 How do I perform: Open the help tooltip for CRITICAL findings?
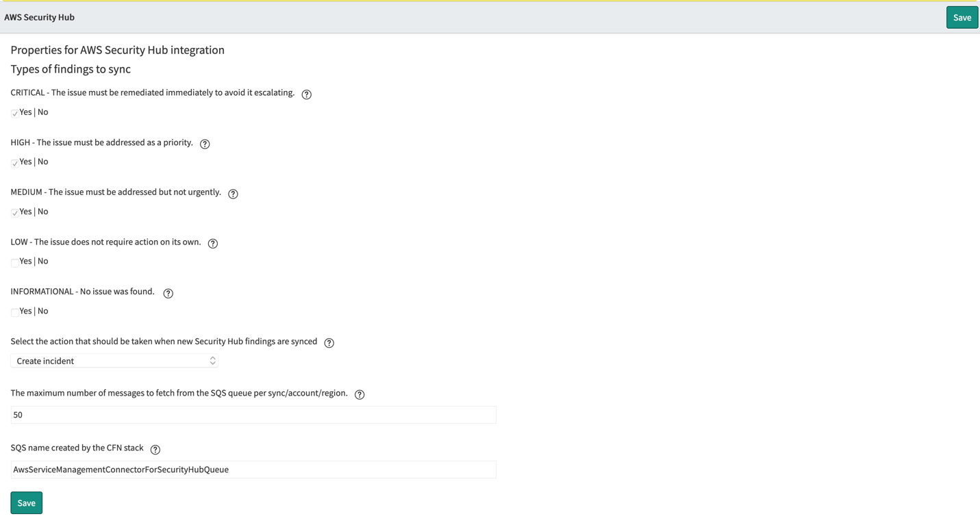coord(306,94)
